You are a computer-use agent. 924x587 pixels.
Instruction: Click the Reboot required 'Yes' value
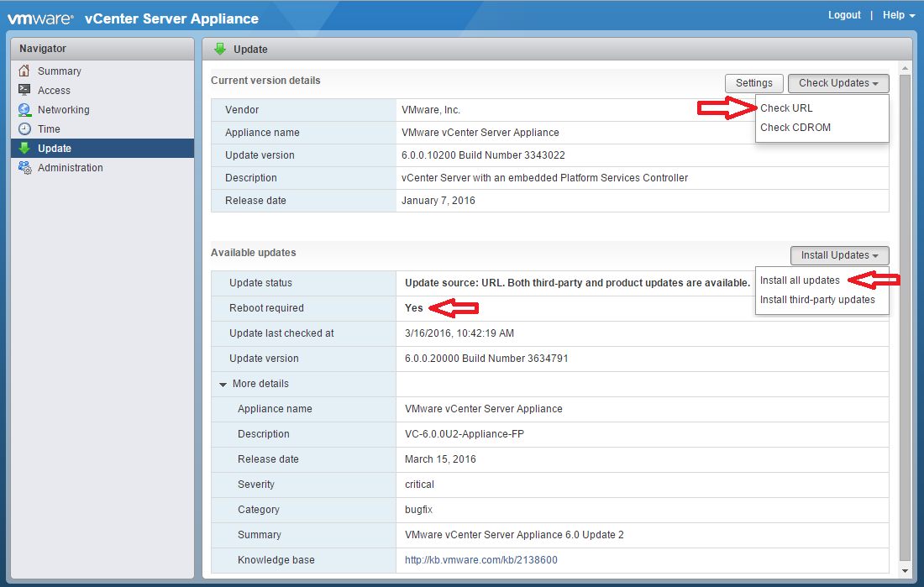[x=413, y=307]
